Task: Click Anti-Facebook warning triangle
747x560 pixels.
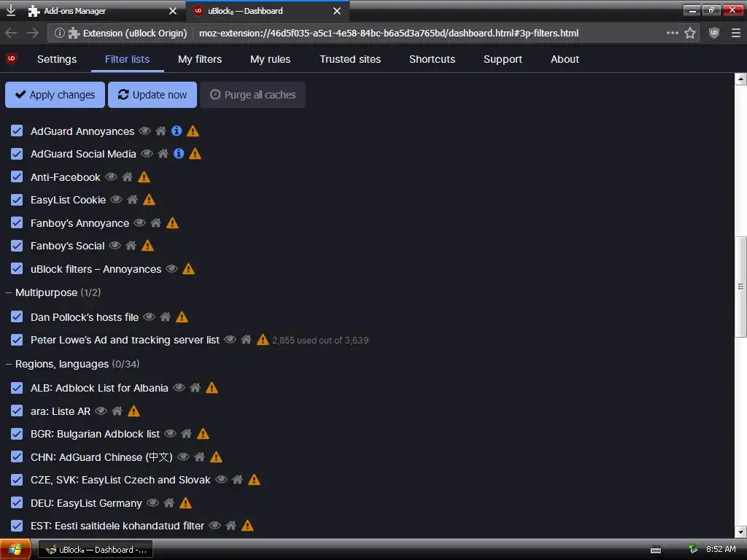Action: (144, 176)
